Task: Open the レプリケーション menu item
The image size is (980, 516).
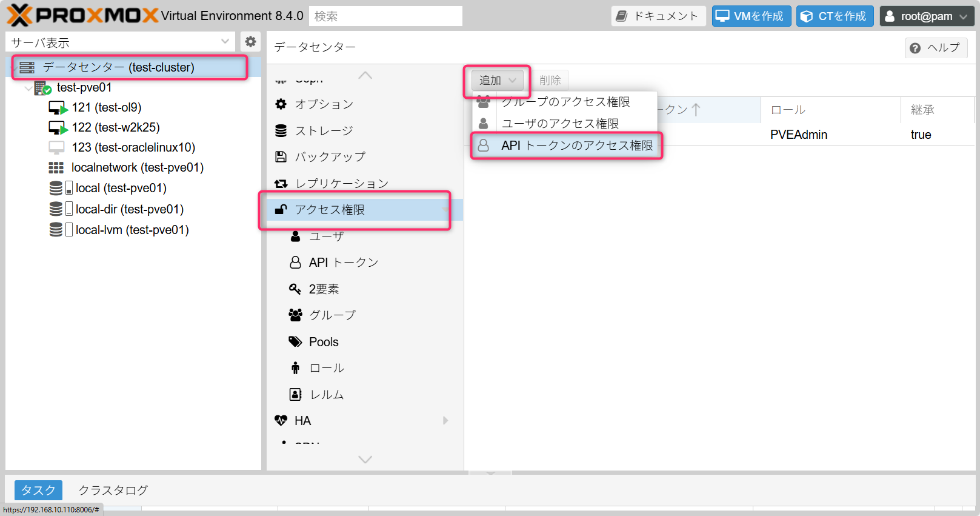Action: (x=365, y=183)
